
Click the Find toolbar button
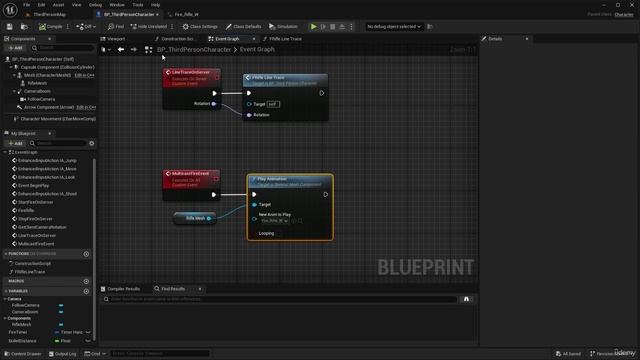pos(116,27)
